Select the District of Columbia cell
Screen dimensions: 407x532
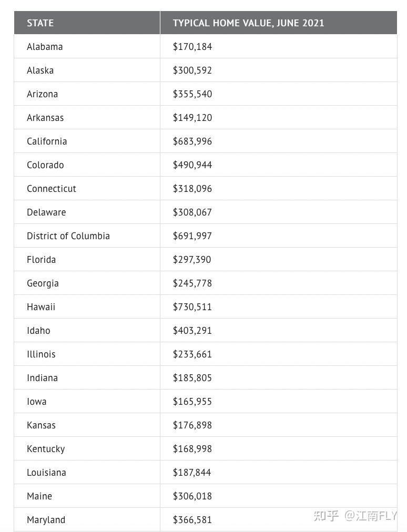point(68,236)
